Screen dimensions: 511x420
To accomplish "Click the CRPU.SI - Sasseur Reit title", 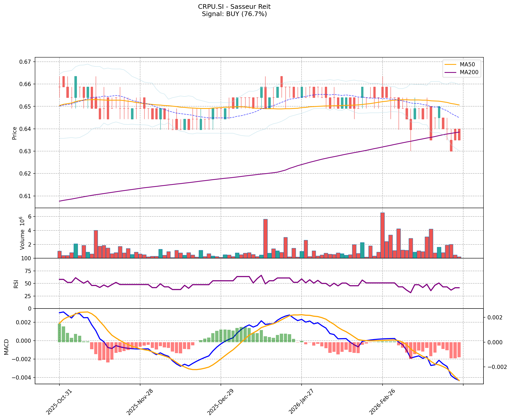I will click(234, 6).
